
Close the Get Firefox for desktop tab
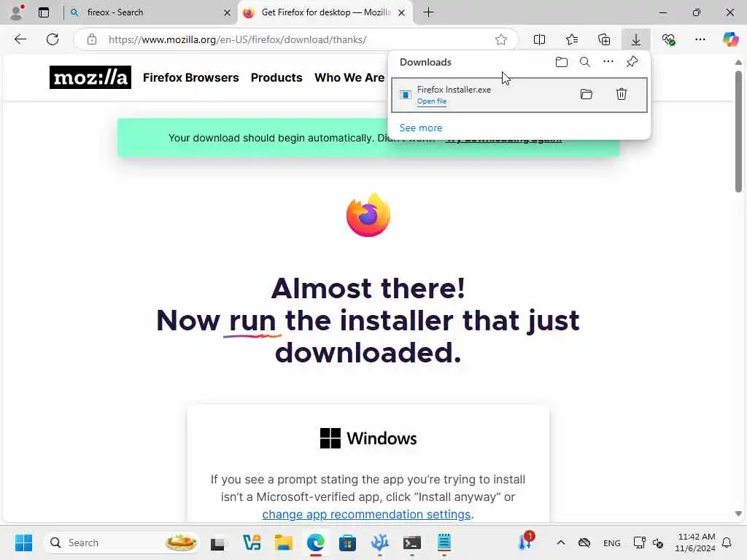tap(402, 13)
